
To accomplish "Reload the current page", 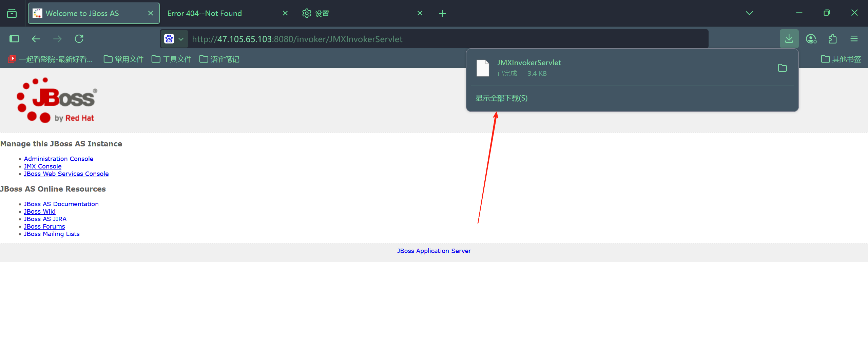I will click(79, 39).
